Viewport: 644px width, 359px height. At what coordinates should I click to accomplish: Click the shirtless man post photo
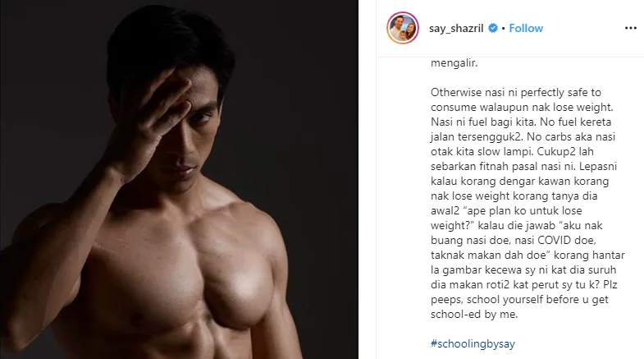pos(179,179)
